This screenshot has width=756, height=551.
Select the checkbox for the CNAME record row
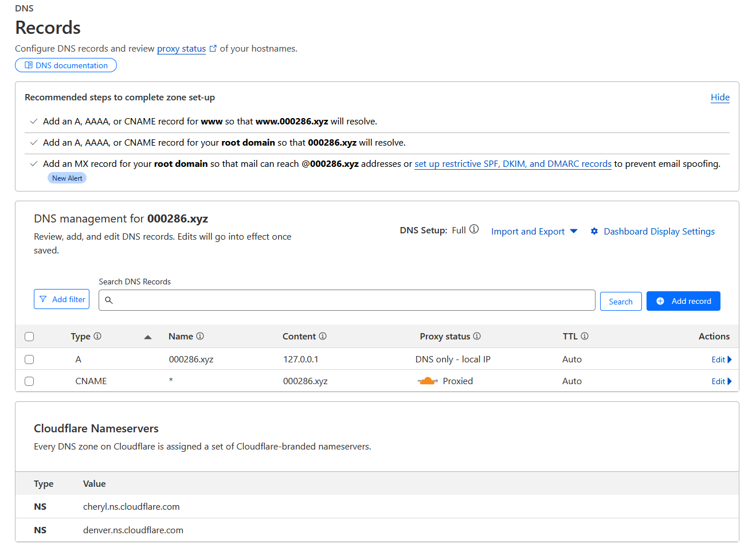coord(29,381)
